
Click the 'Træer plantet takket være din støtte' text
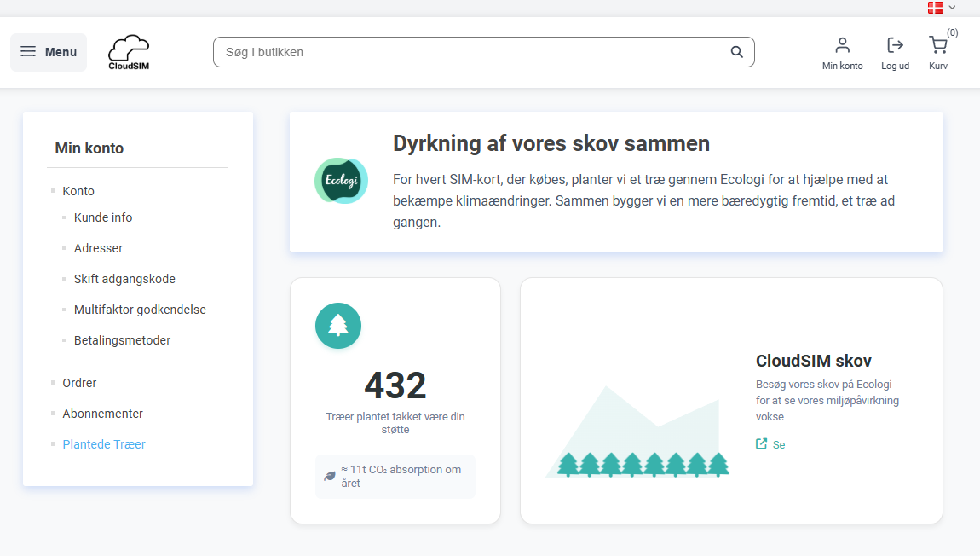395,423
